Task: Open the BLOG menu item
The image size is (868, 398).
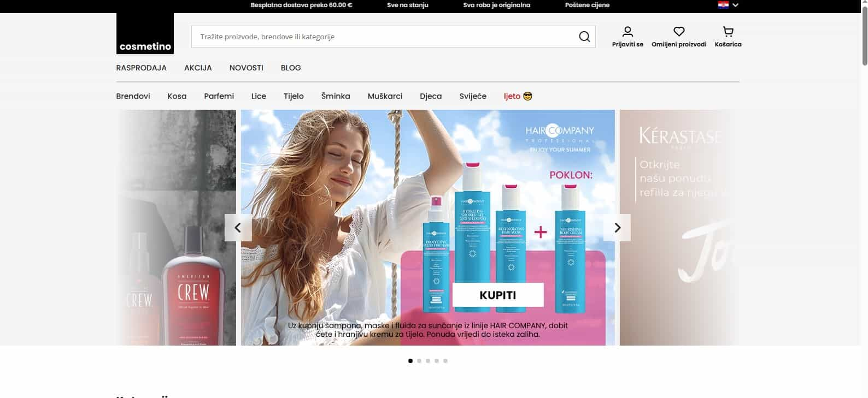Action: tap(291, 68)
